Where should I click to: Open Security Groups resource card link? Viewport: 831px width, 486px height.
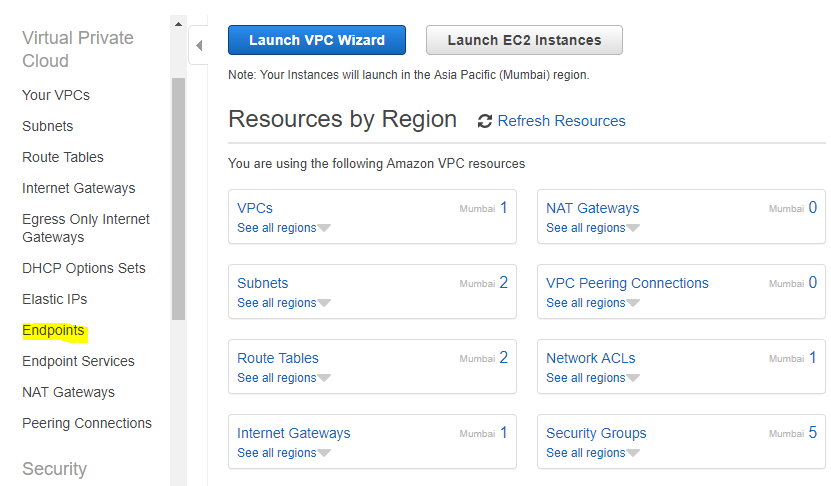tap(596, 433)
